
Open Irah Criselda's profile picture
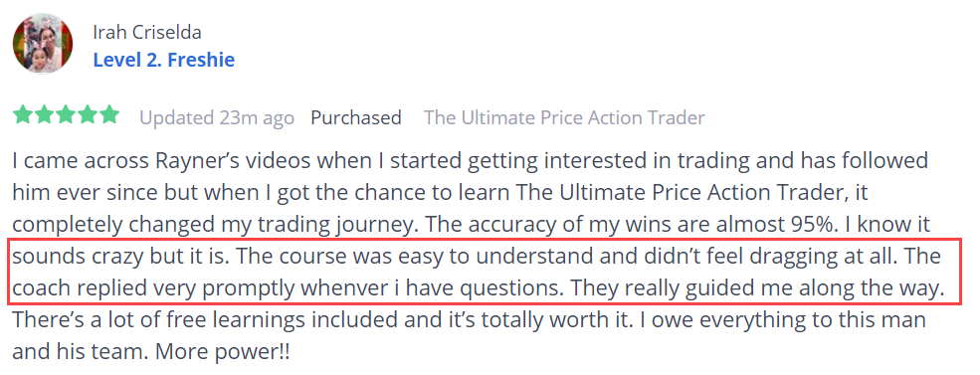[43, 44]
